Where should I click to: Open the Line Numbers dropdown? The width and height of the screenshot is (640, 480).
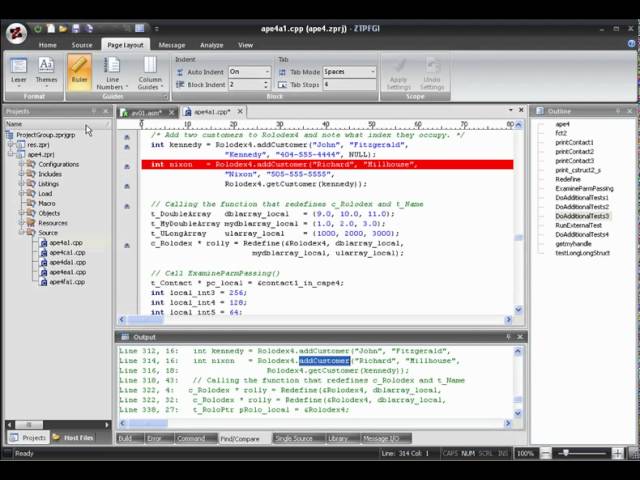(x=112, y=73)
